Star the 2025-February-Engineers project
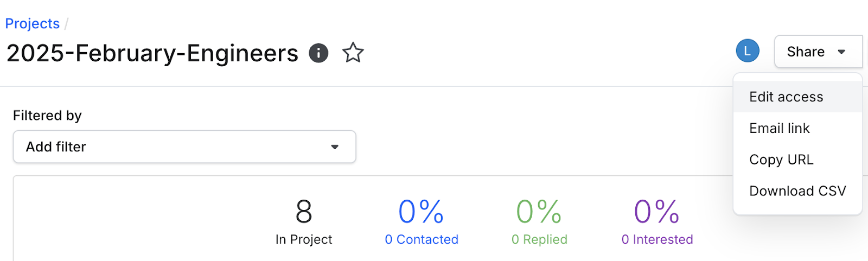868x261 pixels. click(x=353, y=53)
